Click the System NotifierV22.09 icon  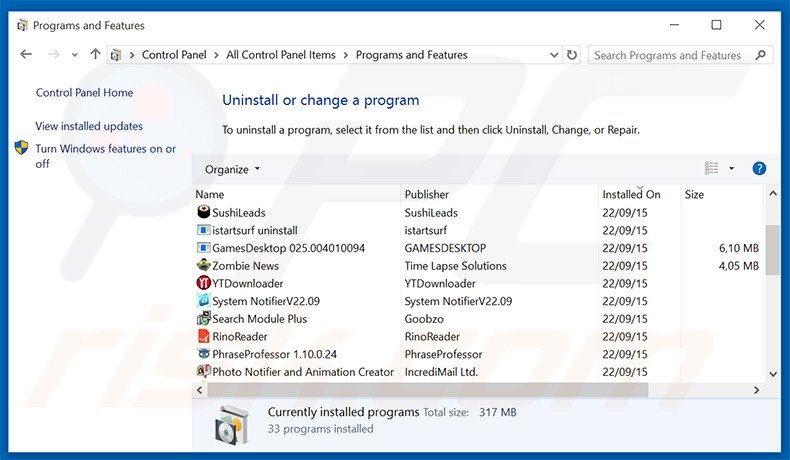(x=204, y=301)
